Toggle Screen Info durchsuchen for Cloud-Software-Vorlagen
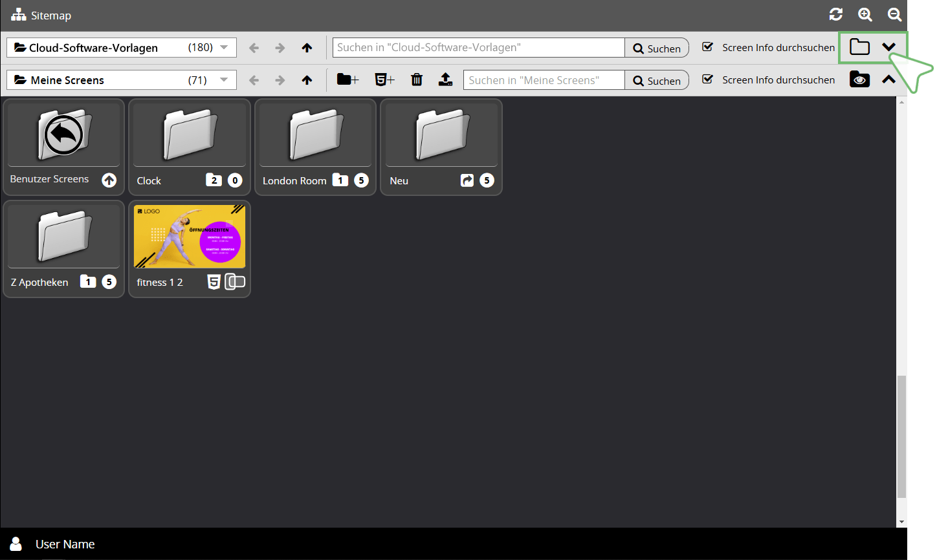The height and width of the screenshot is (560, 937). (708, 47)
